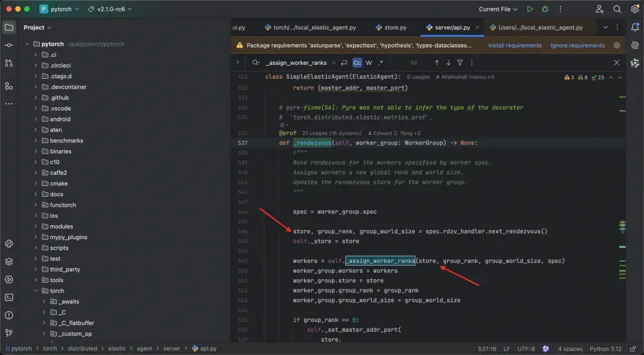
Task: Switch to Users/.../local_elastic_agent.py tab
Action: tap(536, 28)
